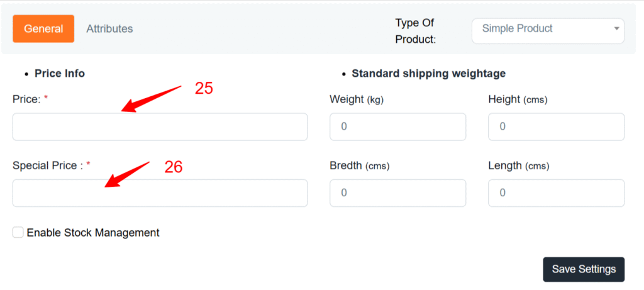Click the Price label above the field
This screenshot has width=644, height=290.
click(x=26, y=99)
